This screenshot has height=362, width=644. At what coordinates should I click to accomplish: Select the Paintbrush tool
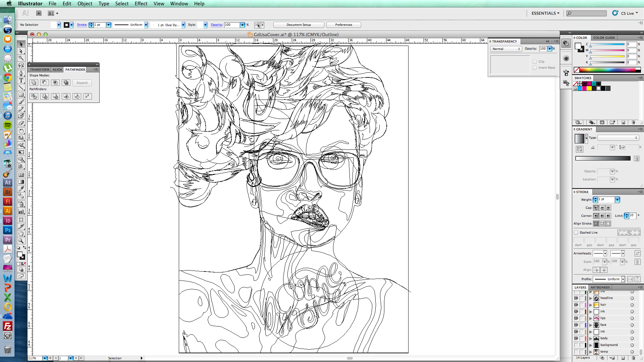point(21,102)
